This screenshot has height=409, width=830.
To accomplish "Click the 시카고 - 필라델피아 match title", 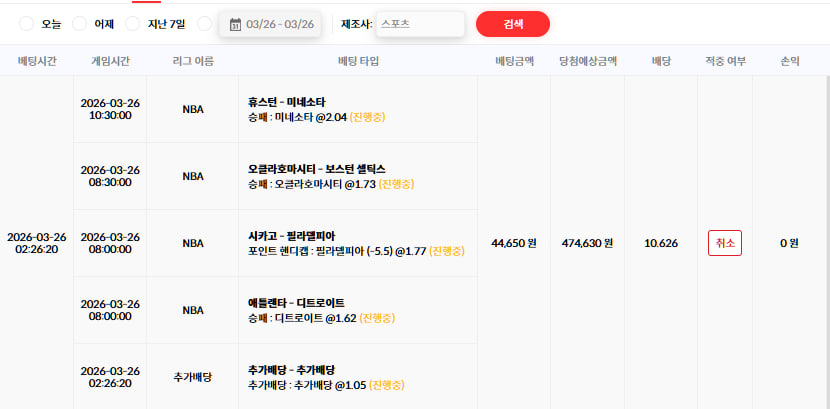I will [291, 236].
